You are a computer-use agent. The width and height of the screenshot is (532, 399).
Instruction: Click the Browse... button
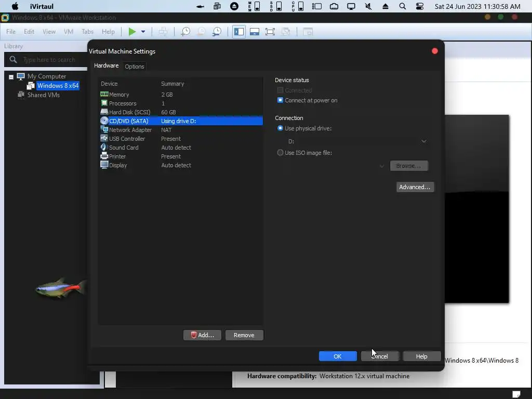tap(409, 166)
